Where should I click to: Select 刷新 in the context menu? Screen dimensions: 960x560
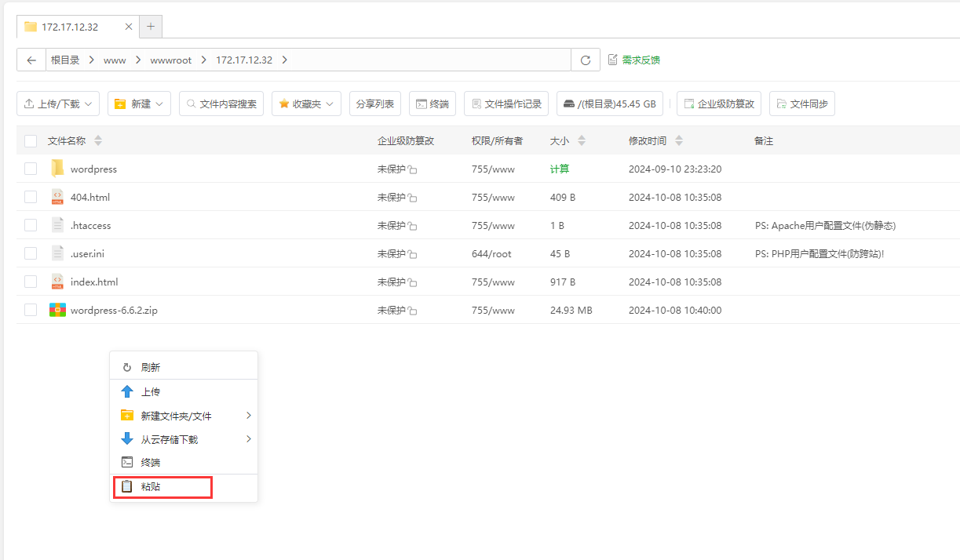pos(184,367)
